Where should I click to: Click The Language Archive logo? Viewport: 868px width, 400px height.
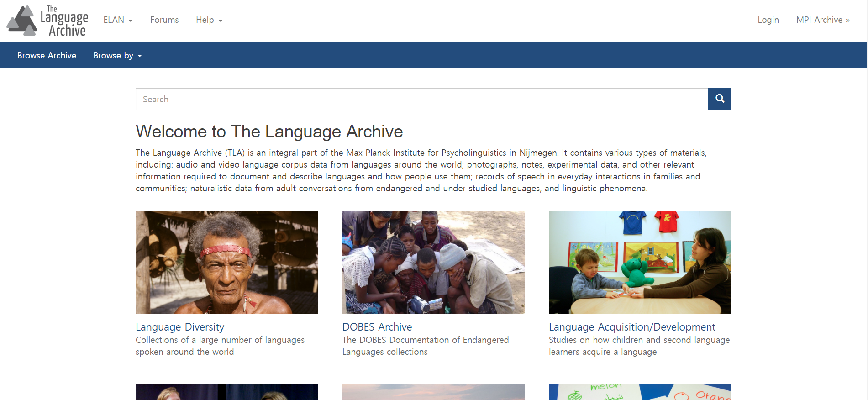click(47, 21)
